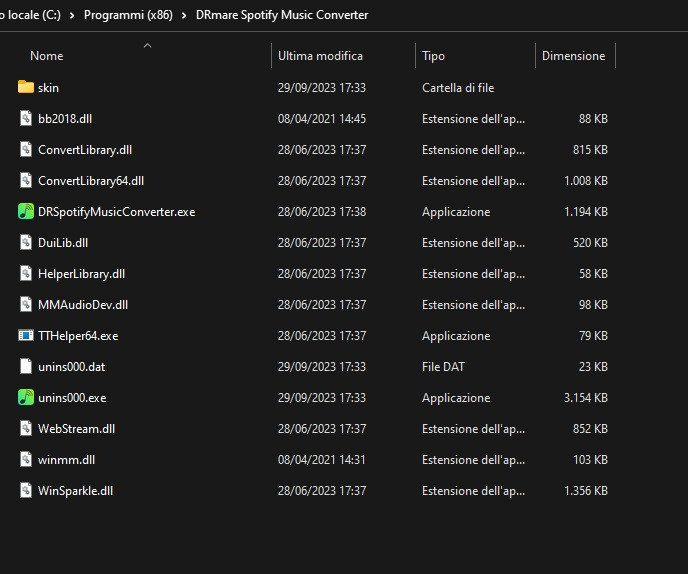Toggle sort direction arrow above Nome
Screen dimensions: 688x574
(147, 45)
